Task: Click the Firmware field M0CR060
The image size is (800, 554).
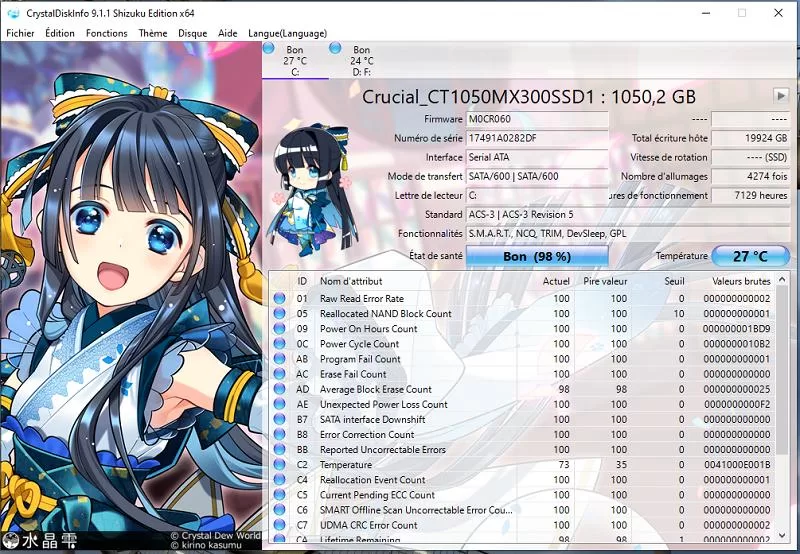Action: (x=537, y=119)
